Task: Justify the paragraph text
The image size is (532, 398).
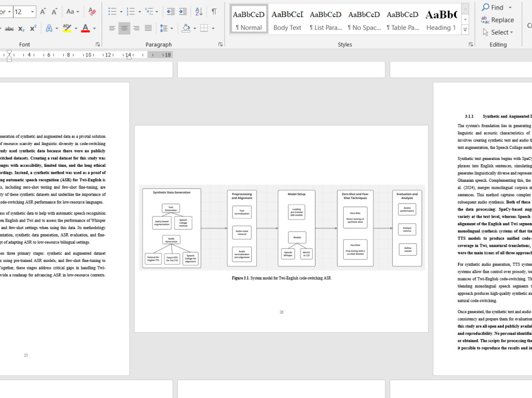Action: pyautogui.click(x=148, y=28)
